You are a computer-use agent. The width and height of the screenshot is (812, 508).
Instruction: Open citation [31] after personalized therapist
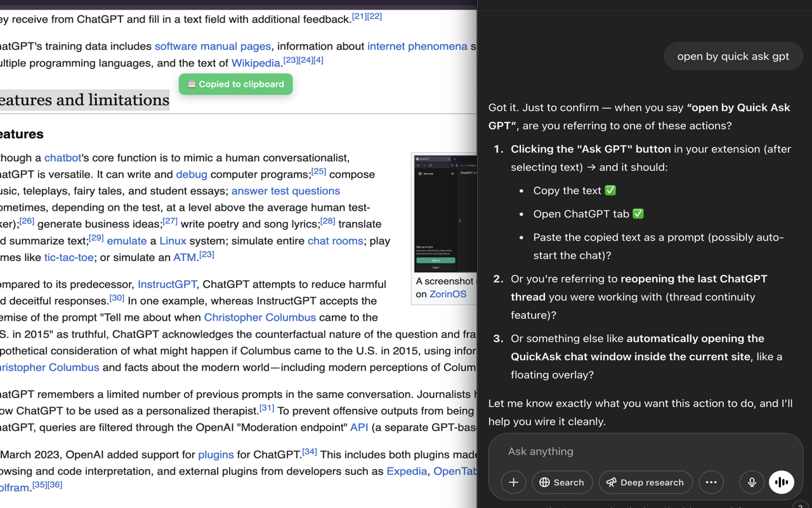pyautogui.click(x=267, y=407)
